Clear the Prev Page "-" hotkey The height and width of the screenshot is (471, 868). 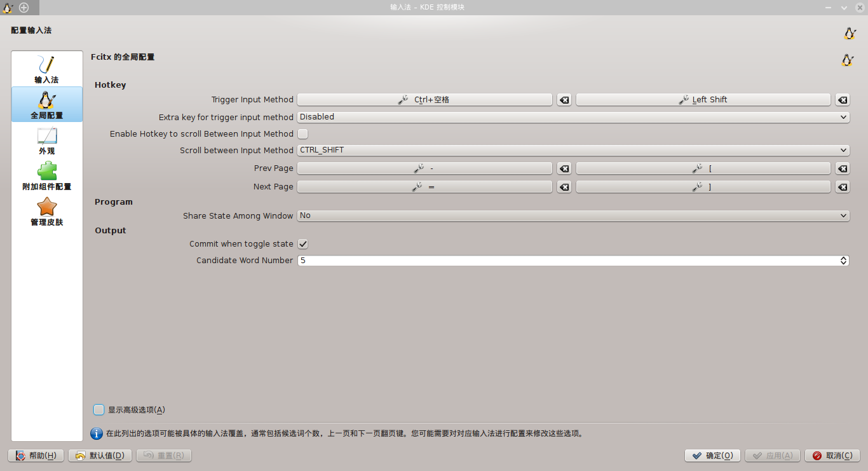(564, 168)
